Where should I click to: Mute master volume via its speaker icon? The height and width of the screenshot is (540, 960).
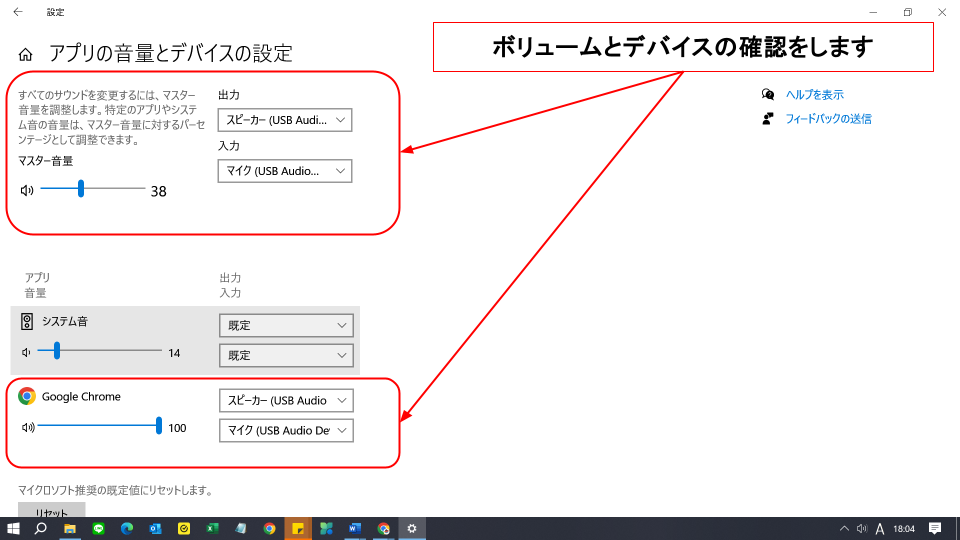27,190
